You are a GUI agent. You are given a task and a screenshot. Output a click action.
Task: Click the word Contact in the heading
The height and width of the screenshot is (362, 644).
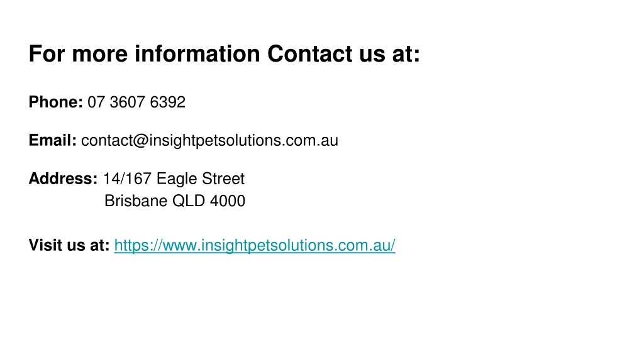pos(309,54)
